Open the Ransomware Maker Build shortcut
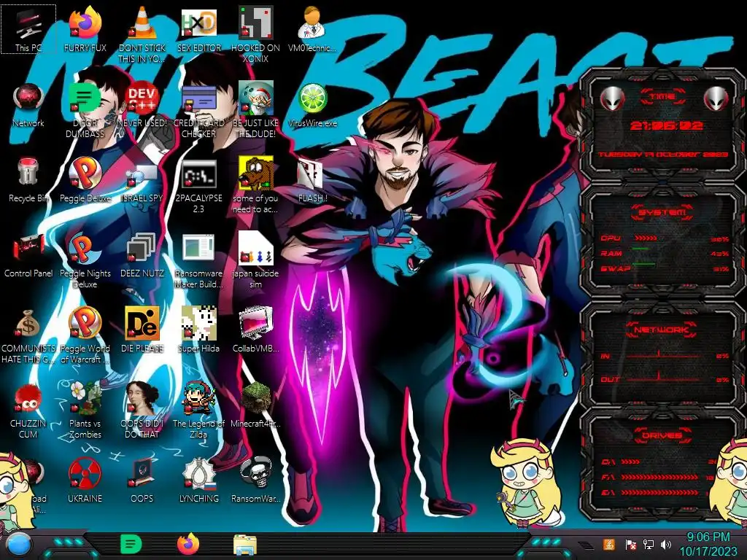 point(199,260)
